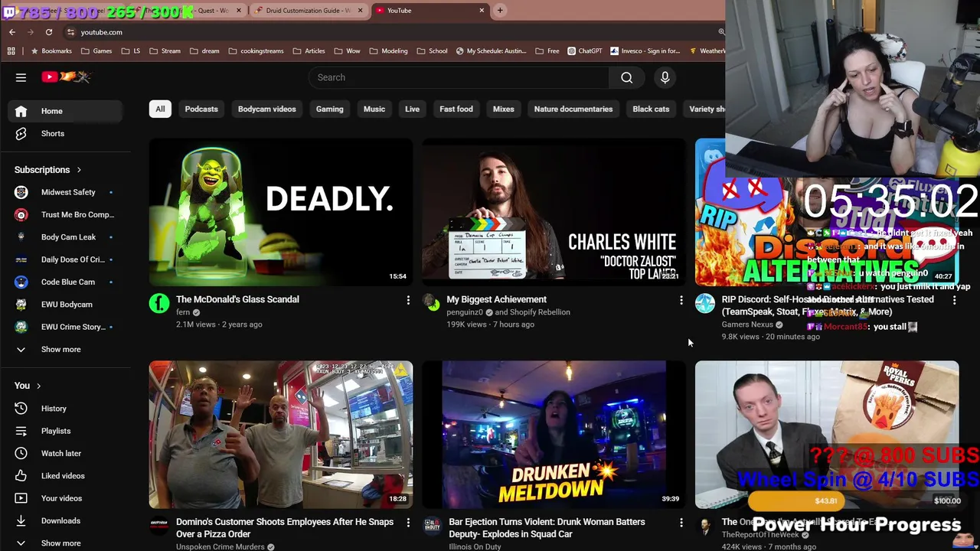Reload the page with refresh icon
The image size is (980, 551).
coord(49,32)
